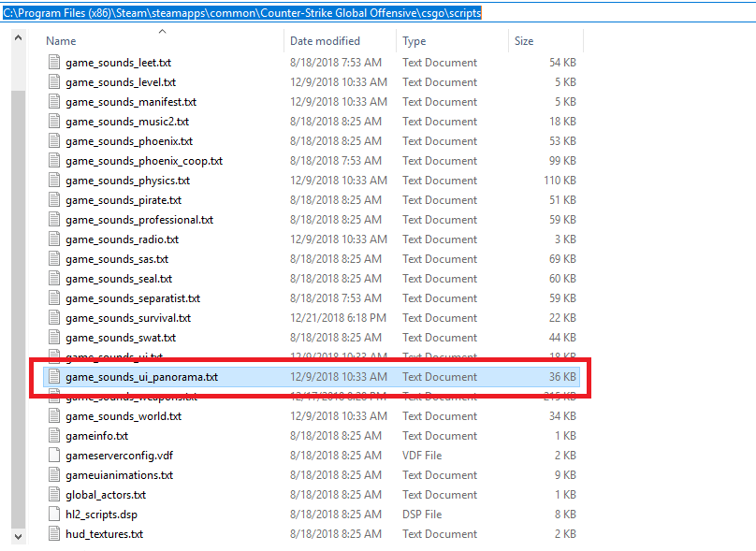Click the hud_textures.txt file icon
Image resolution: width=756 pixels, height=551 pixels.
tap(54, 533)
